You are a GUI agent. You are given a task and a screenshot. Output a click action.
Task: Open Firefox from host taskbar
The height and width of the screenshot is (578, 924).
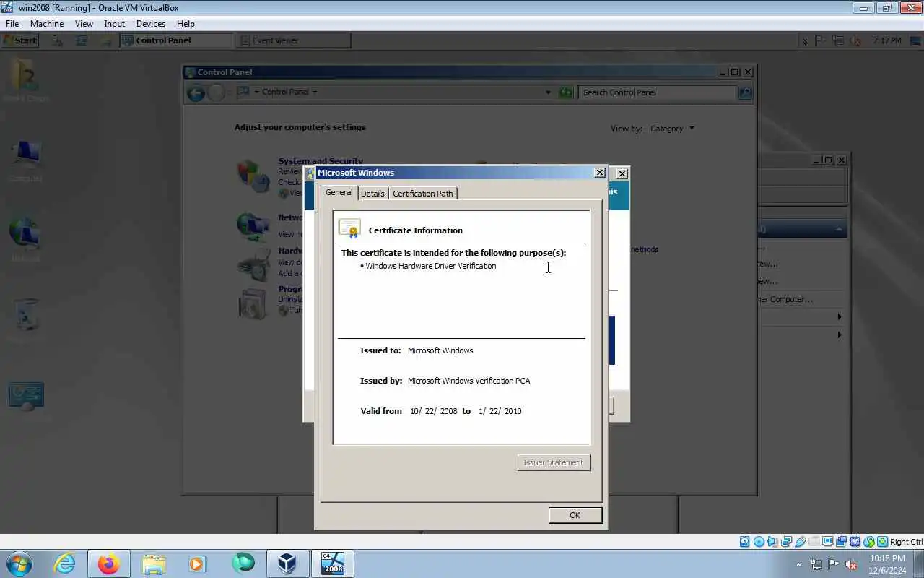point(109,564)
